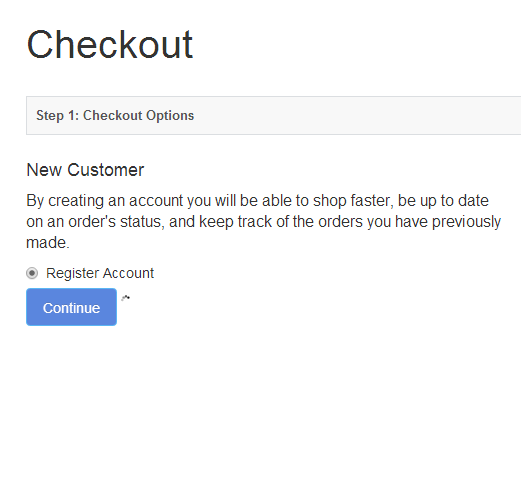Screen dimensions: 521x497
Task: Click the word 'made.' ending the paragraph
Action: pyautogui.click(x=48, y=243)
